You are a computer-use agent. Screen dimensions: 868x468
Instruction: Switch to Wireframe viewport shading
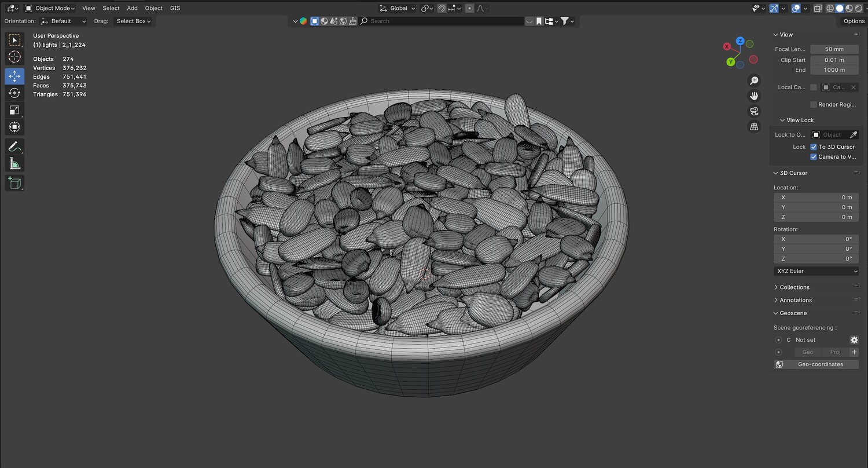(830, 8)
